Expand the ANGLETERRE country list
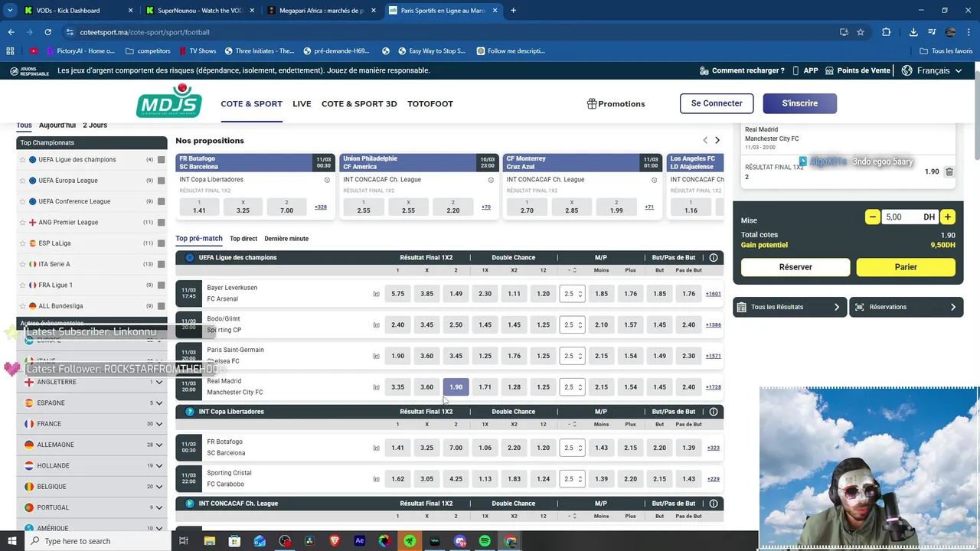980x551 pixels. point(159,382)
